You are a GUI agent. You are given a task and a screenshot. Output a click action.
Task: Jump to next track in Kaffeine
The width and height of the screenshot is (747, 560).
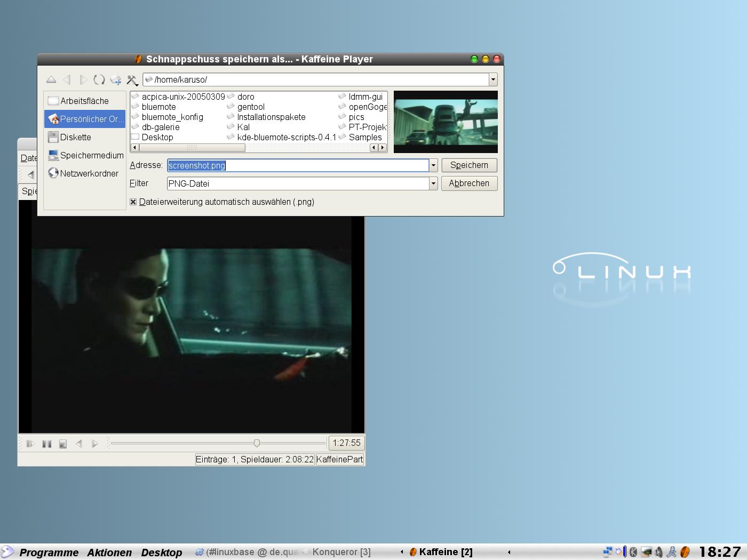point(95,444)
